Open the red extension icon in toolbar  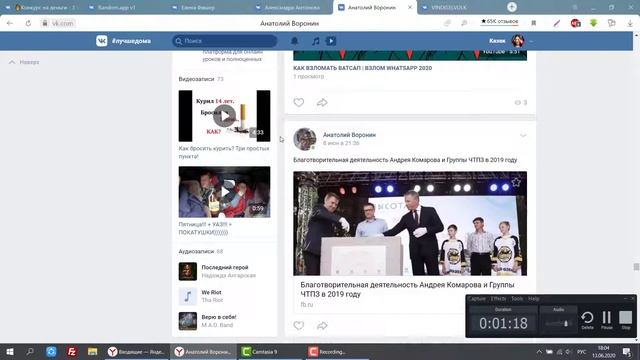pos(576,23)
